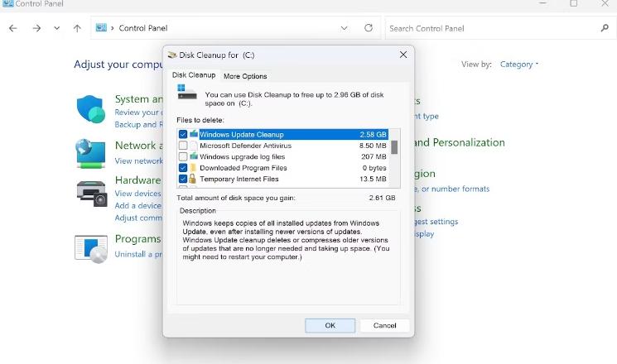
Task: Open the Programs disc icon
Action: point(91,249)
